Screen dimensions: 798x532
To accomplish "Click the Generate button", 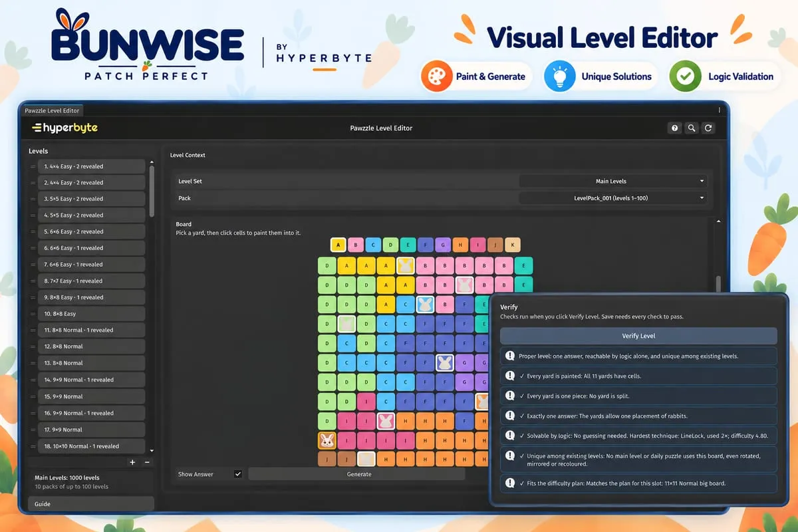I will click(x=357, y=474).
